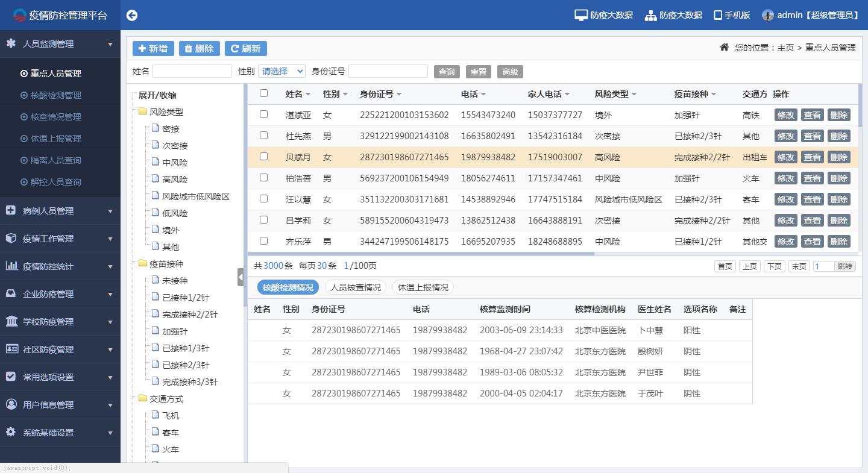Click the tree panel vertical scrollbar
Screen dimensions: 868x473
click(x=245, y=196)
